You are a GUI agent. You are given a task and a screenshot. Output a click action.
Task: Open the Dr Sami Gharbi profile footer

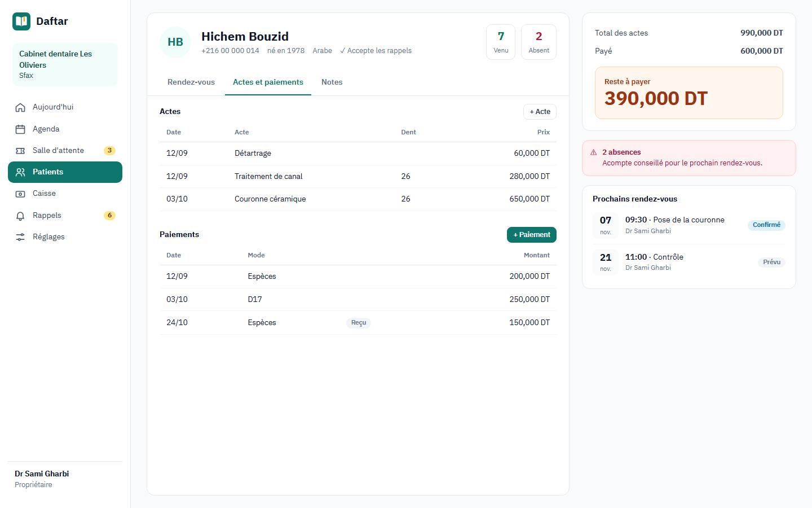point(65,479)
